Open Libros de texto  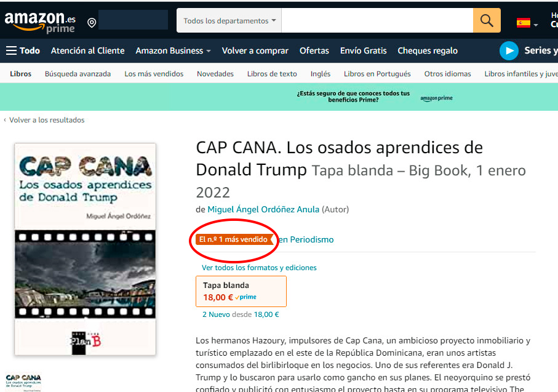pyautogui.click(x=272, y=74)
